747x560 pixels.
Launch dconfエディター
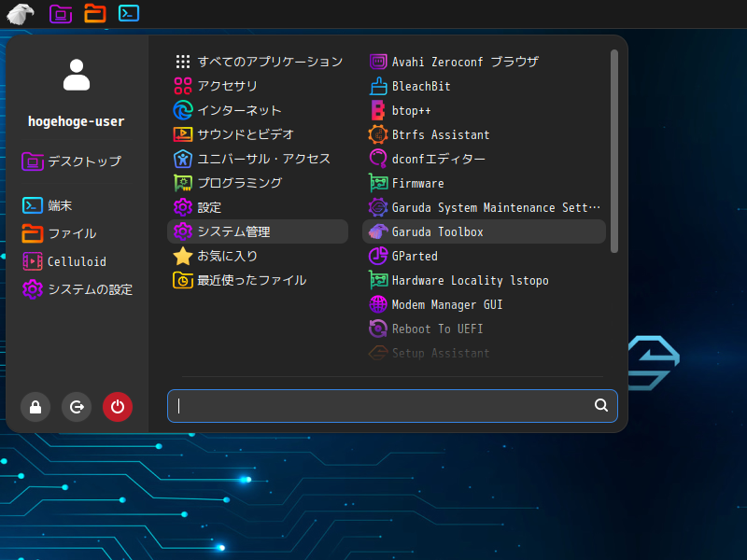(484, 159)
